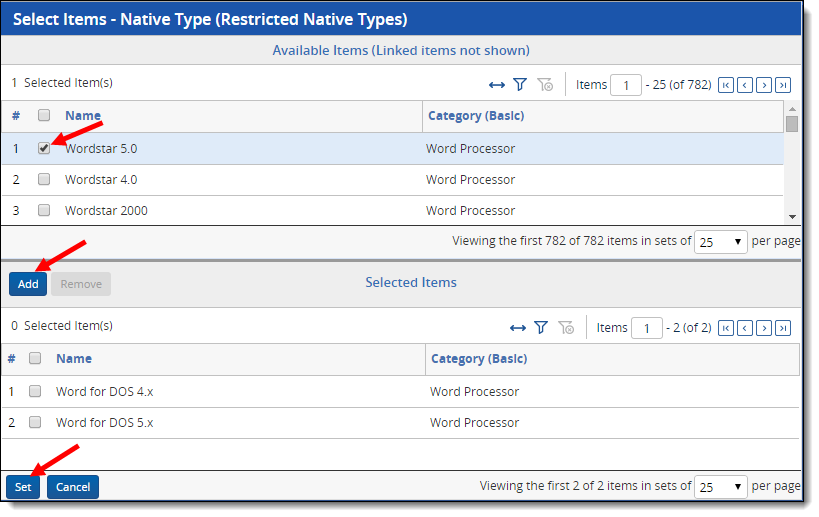Click the # column header in Selected Items
This screenshot has height=517, width=819.
[x=11, y=359]
